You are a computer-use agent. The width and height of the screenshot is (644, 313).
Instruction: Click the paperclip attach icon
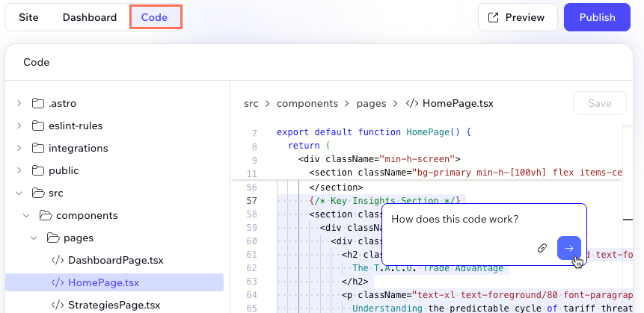coord(542,248)
